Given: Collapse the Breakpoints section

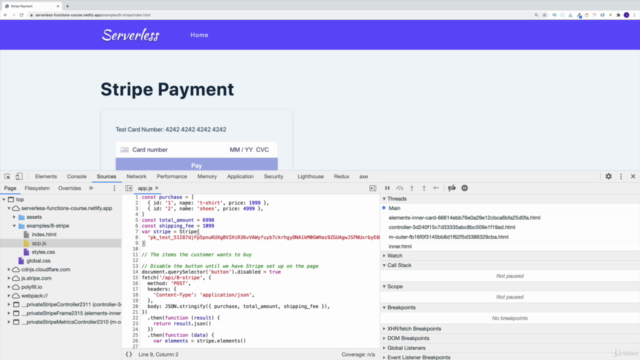Looking at the screenshot, I should [x=384, y=307].
